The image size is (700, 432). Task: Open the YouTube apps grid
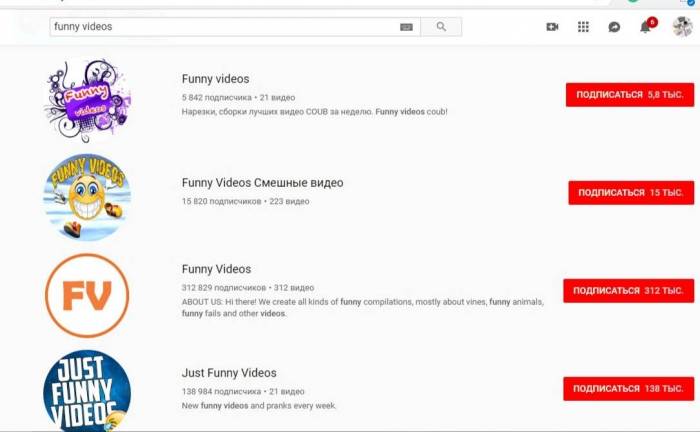click(583, 27)
